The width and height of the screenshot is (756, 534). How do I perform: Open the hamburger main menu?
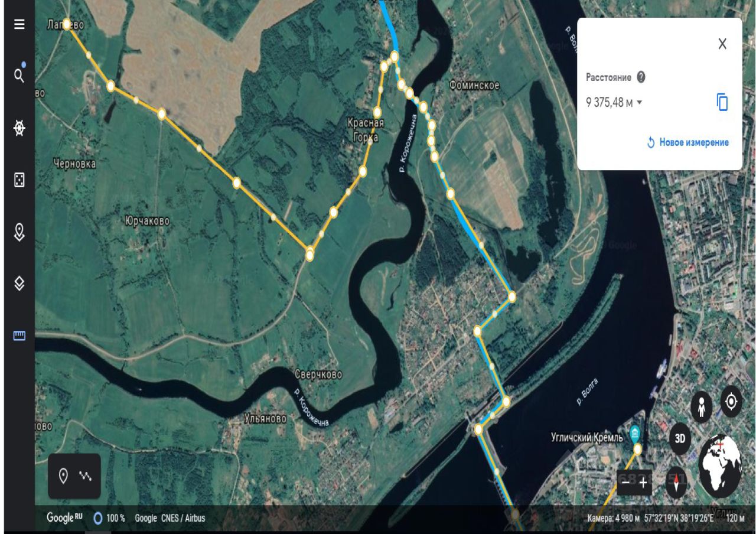click(x=19, y=25)
